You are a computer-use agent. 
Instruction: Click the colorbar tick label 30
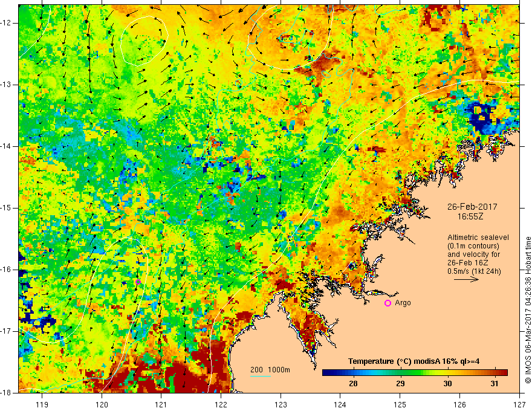pos(447,384)
